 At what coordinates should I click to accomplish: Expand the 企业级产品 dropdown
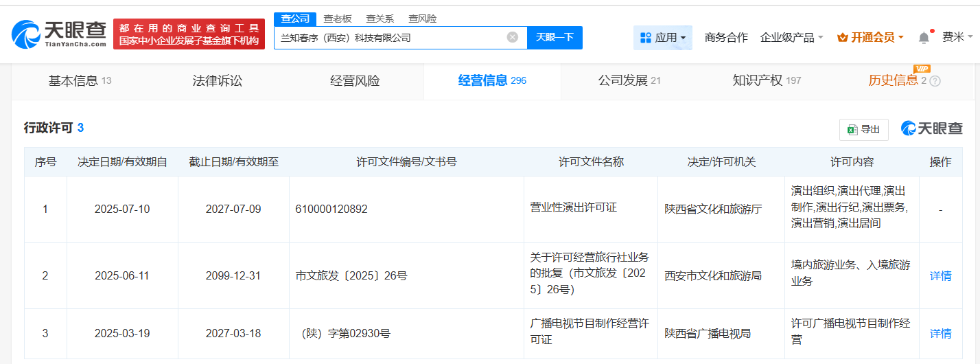click(791, 38)
